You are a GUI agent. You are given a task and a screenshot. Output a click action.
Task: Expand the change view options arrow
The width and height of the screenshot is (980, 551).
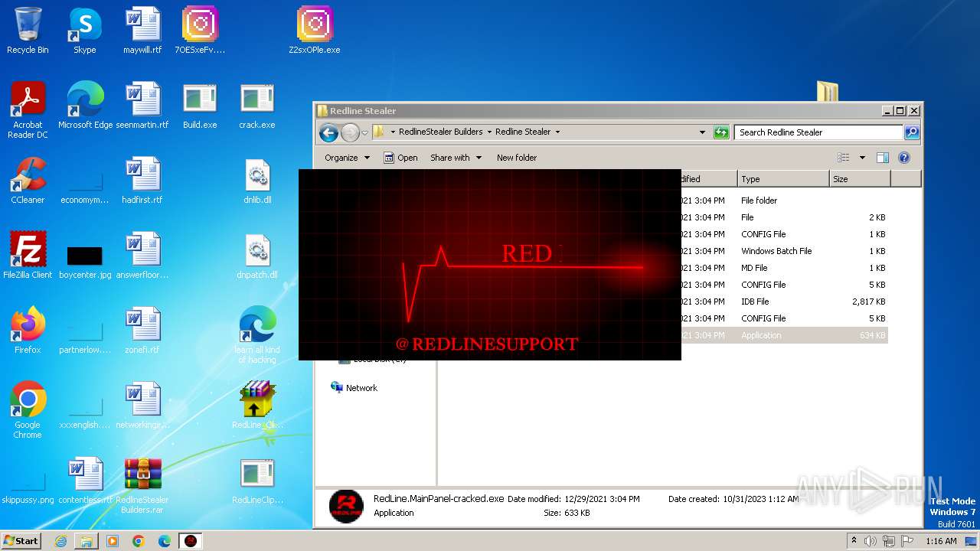(862, 158)
